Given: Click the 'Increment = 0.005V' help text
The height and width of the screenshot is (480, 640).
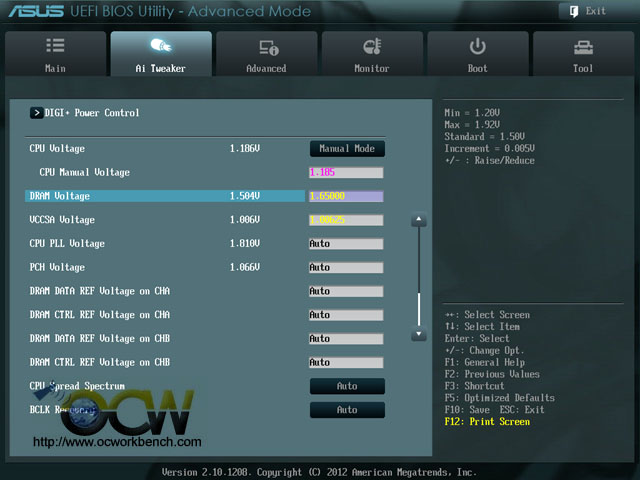Looking at the screenshot, I should pos(489,149).
